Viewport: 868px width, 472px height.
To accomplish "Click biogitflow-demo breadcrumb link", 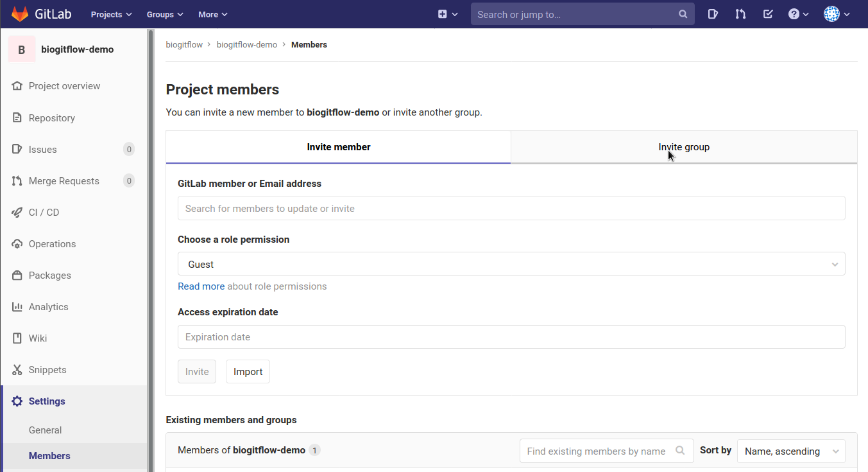I will (247, 45).
